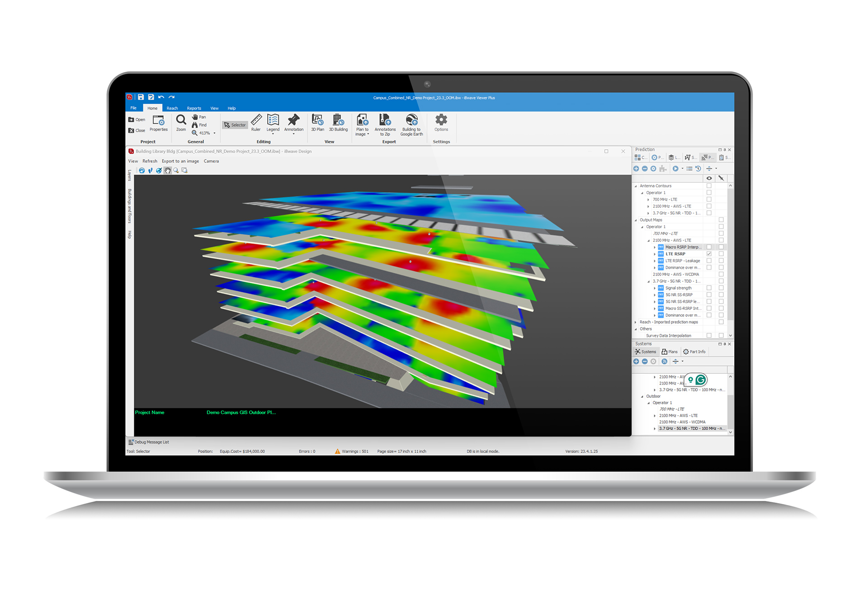Switch to the Reports ribbon tab

[x=194, y=108]
